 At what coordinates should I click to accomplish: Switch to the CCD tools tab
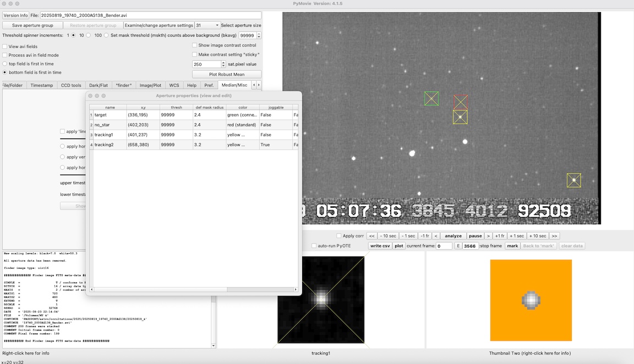tap(71, 85)
